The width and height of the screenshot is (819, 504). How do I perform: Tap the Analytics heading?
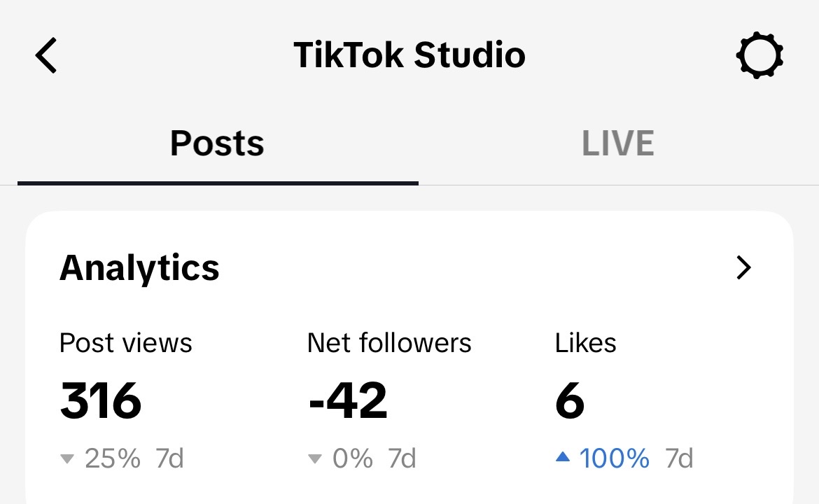(x=139, y=267)
